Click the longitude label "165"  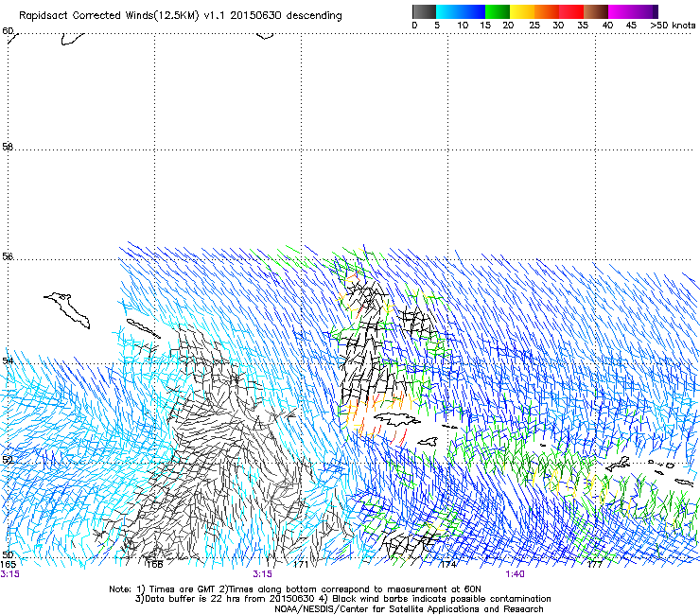(x=8, y=565)
